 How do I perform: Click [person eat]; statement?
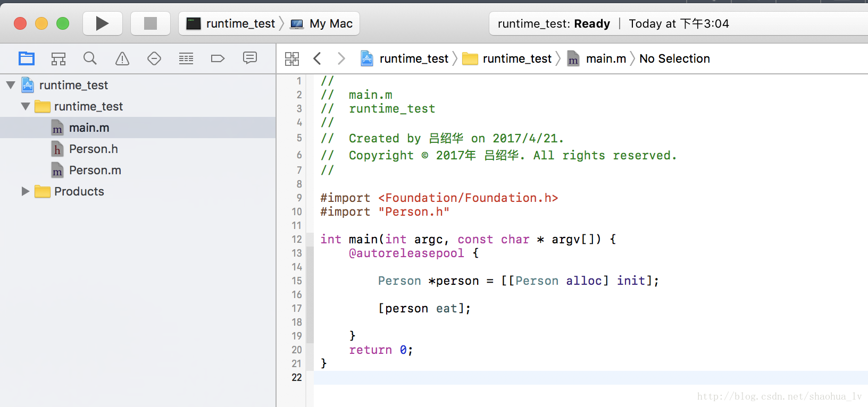coord(424,308)
